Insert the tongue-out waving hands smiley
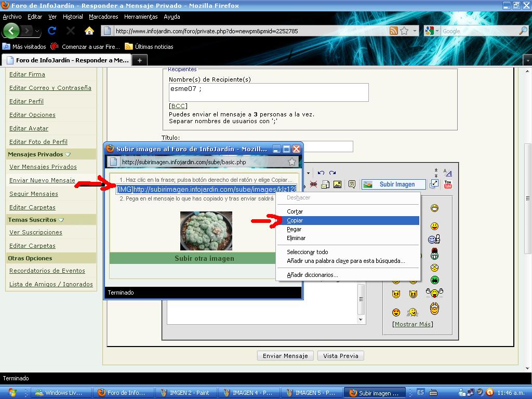Viewport: 532px width, 399px height. [x=435, y=293]
